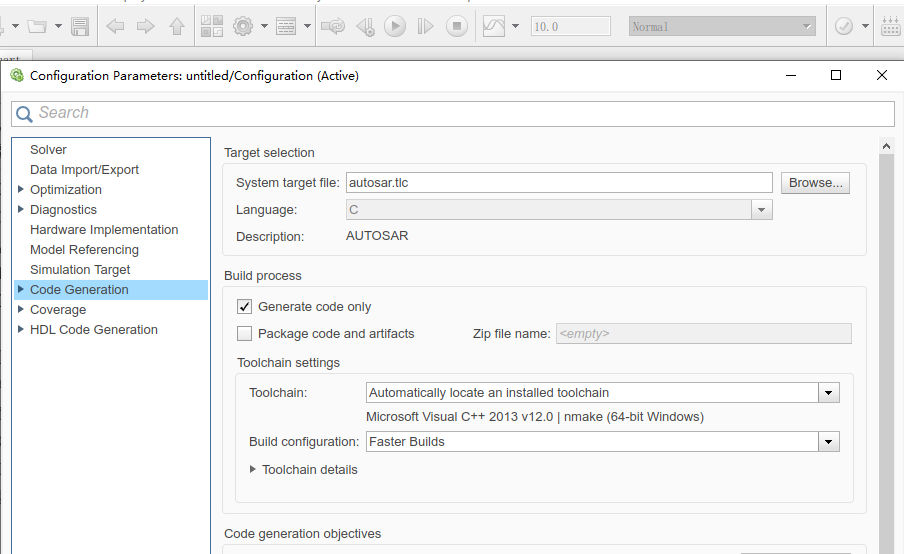
Task: Uncheck Generate code only checkbox
Action: [x=244, y=307]
